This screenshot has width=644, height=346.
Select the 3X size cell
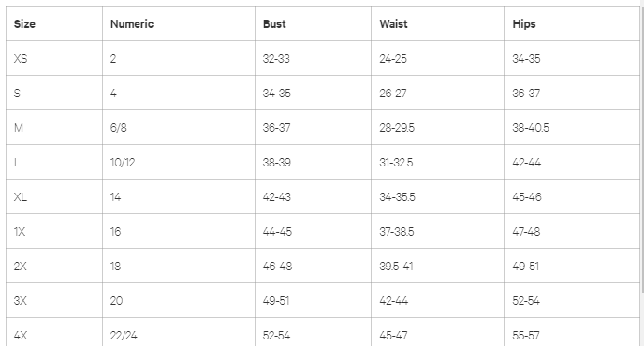point(21,301)
